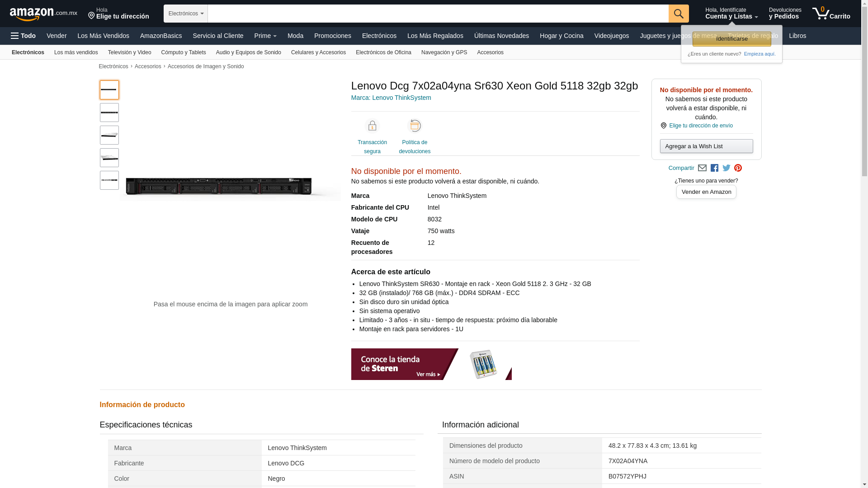Share product on Twitter icon
The width and height of the screenshot is (868, 488).
click(x=726, y=168)
